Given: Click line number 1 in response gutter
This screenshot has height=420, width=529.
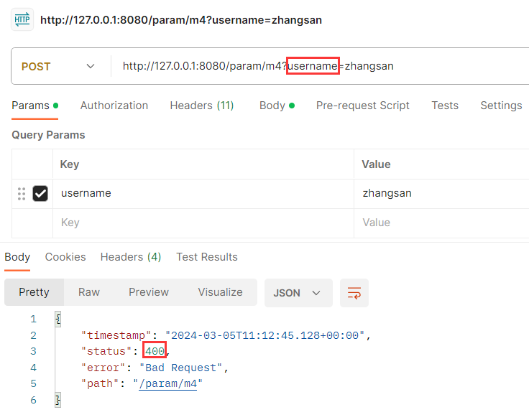Looking at the screenshot, I should [33, 319].
